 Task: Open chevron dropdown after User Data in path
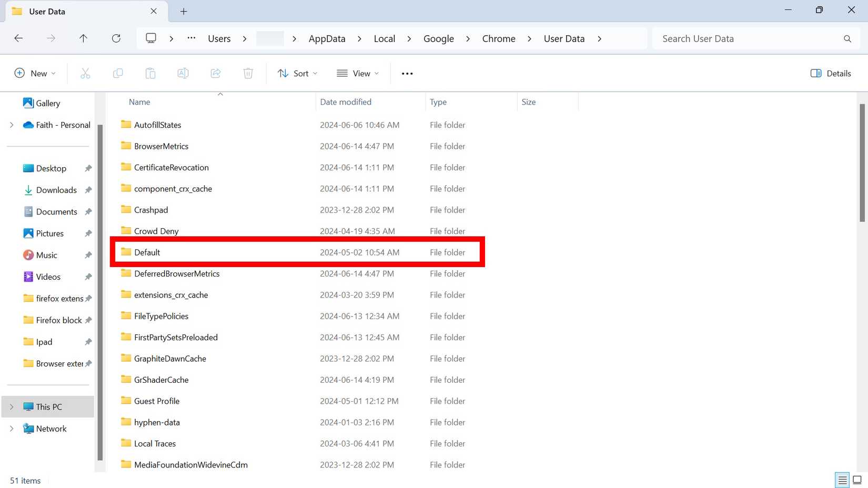click(599, 39)
